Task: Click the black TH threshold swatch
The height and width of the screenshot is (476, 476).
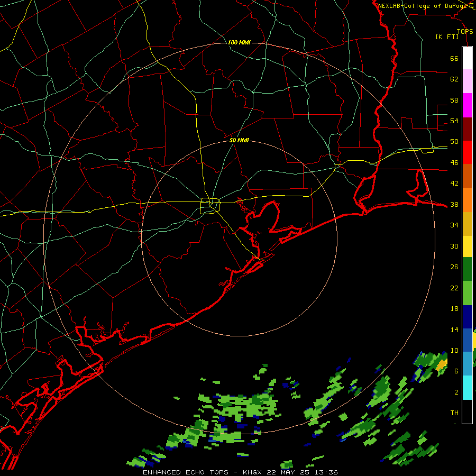Action: click(x=467, y=411)
